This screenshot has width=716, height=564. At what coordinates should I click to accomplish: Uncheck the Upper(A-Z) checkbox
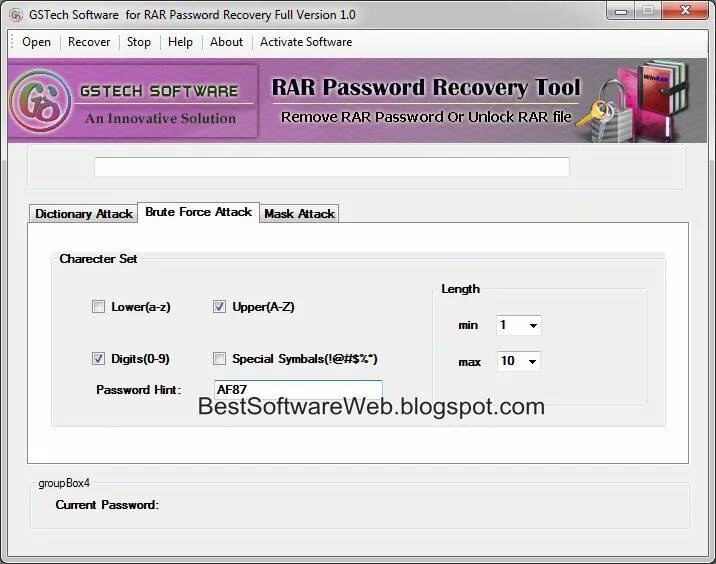tap(219, 306)
